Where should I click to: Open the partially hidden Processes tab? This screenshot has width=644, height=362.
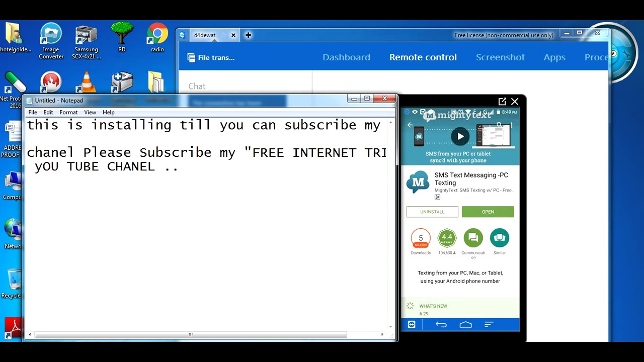(596, 57)
